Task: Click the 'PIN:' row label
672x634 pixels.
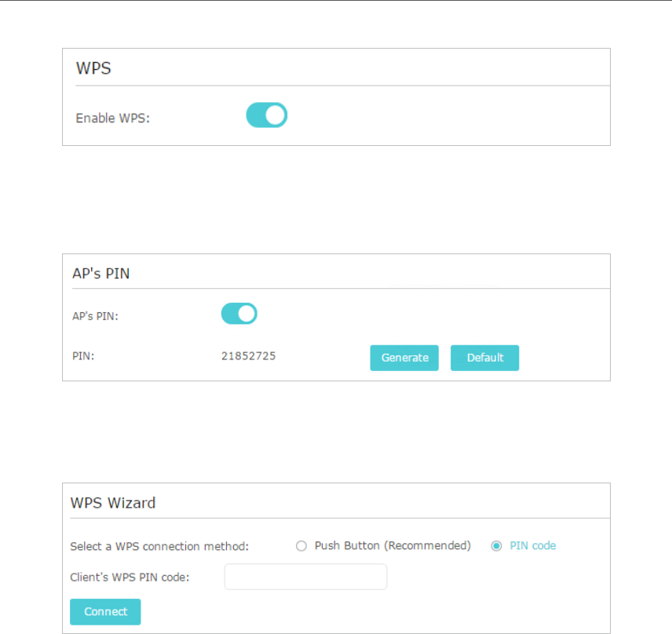Action: (83, 356)
